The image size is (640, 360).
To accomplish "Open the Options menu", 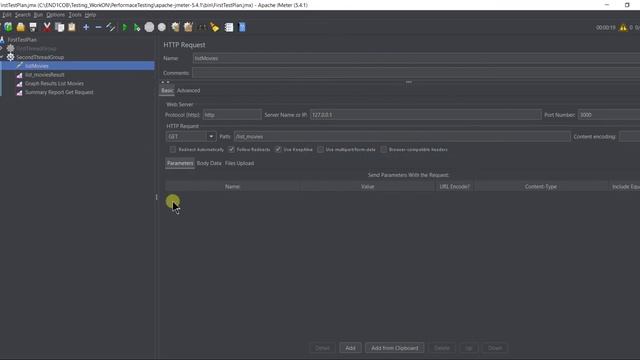I will [x=55, y=15].
